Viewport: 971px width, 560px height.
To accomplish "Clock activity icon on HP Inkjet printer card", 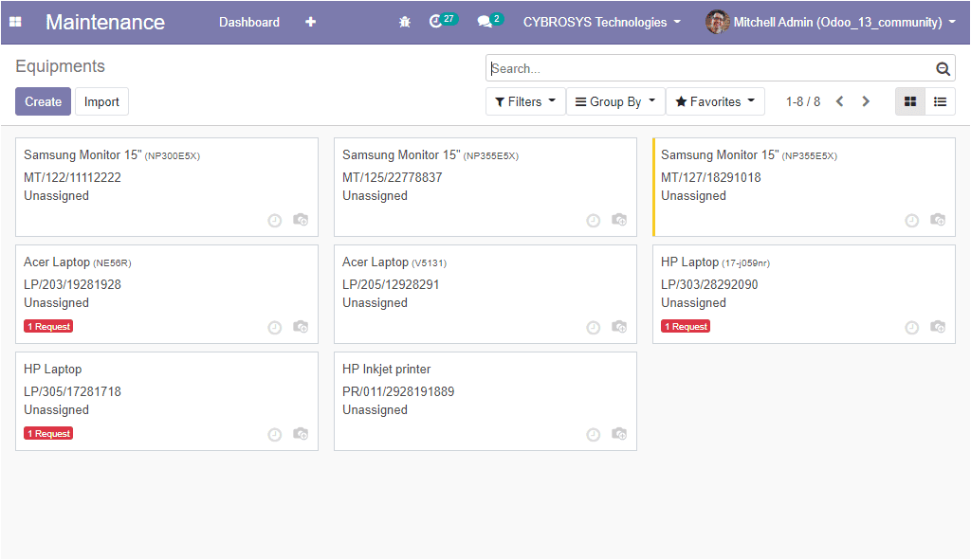I will click(x=594, y=434).
